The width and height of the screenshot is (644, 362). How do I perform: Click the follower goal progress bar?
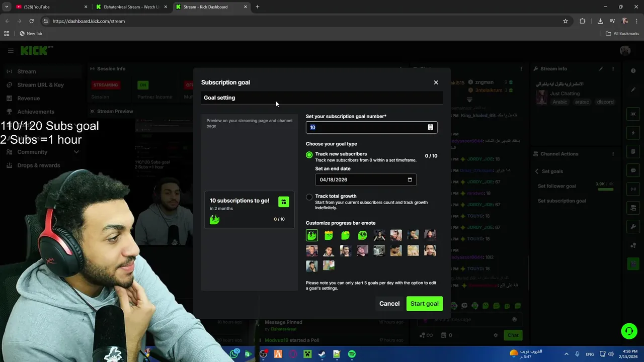(605, 190)
